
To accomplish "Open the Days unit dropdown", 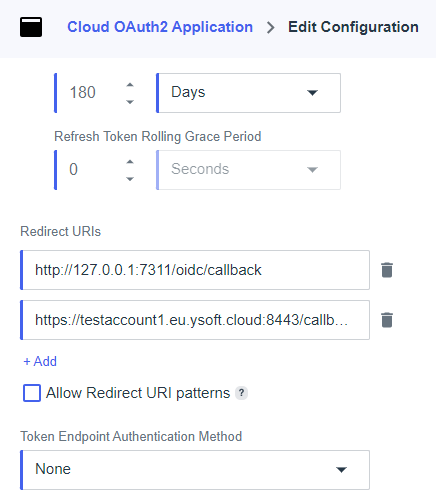I will (x=249, y=93).
